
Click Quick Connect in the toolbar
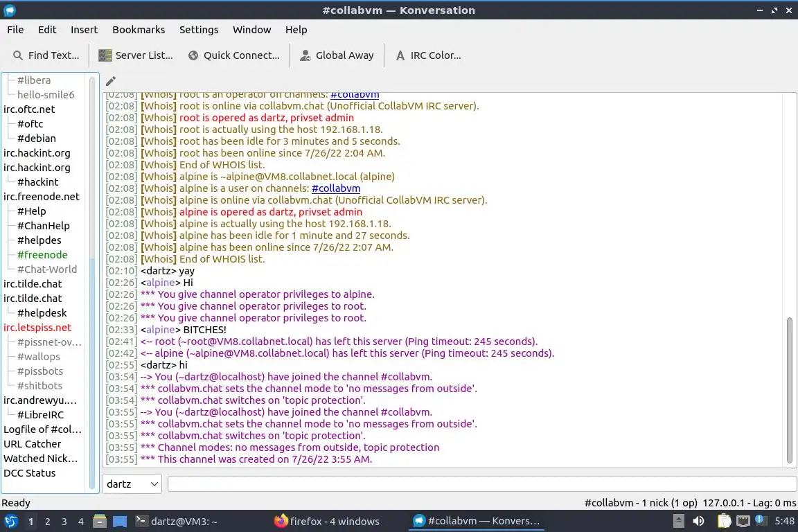point(233,55)
